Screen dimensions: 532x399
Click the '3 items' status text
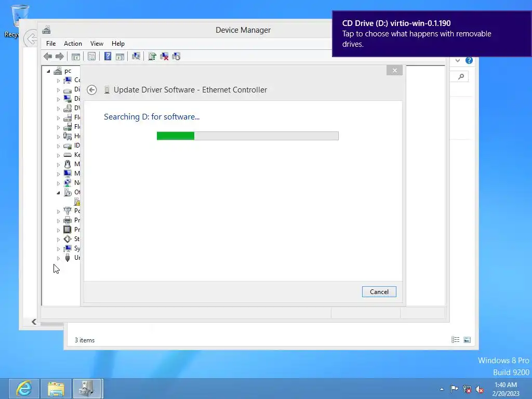[85, 340]
